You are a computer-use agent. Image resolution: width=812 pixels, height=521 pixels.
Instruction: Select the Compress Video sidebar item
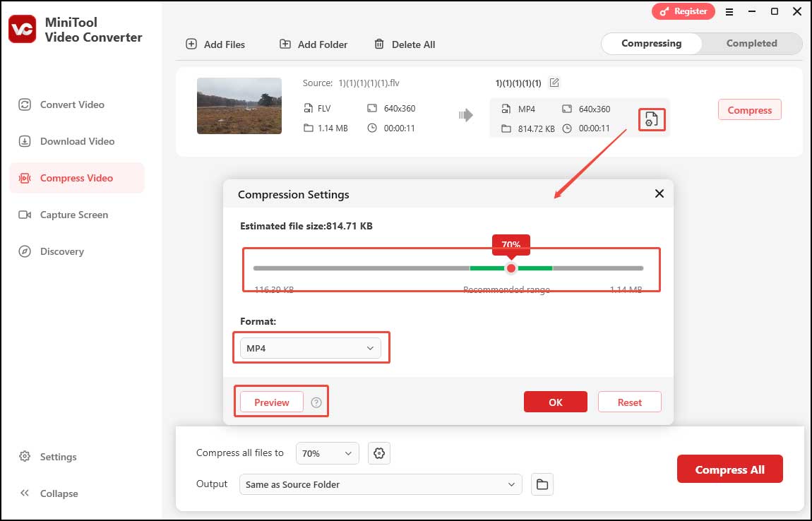click(77, 178)
